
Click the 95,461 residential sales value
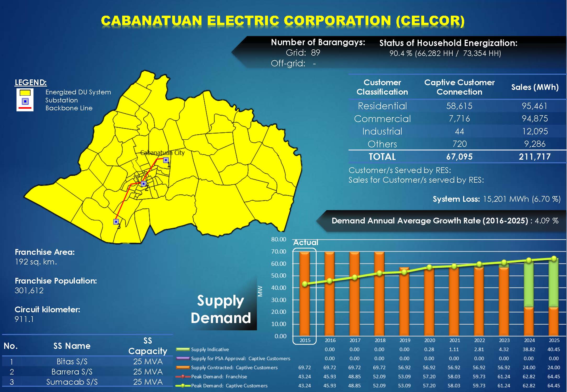(535, 106)
